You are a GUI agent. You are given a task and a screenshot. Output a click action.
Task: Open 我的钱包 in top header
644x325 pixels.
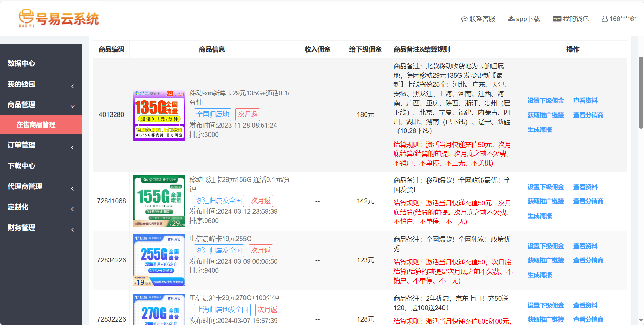pos(575,19)
